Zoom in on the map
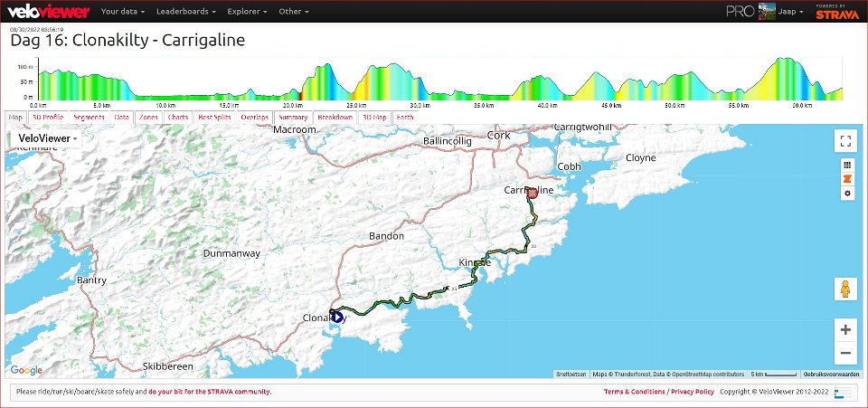This screenshot has height=408, width=868. (x=845, y=330)
